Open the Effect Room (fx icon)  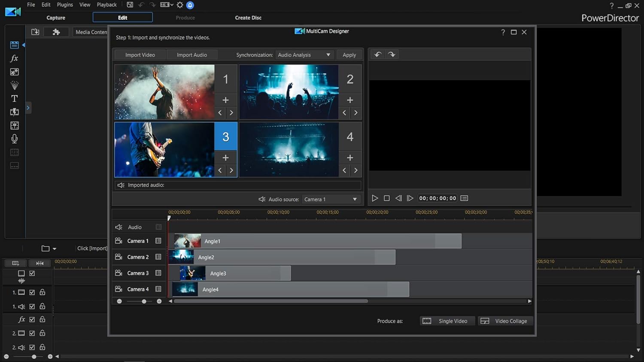14,58
